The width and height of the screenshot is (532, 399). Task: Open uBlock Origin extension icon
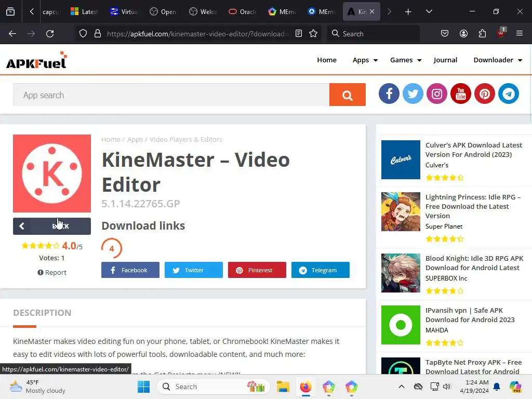tap(501, 33)
